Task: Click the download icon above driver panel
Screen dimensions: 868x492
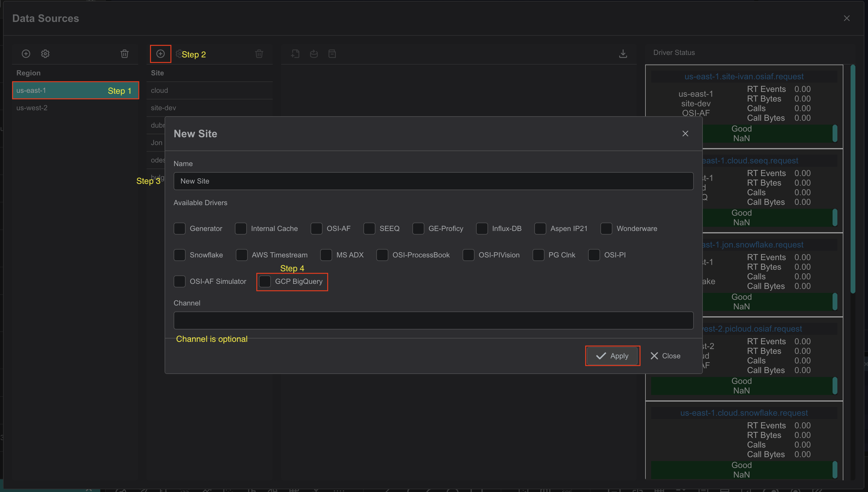Action: click(x=623, y=54)
